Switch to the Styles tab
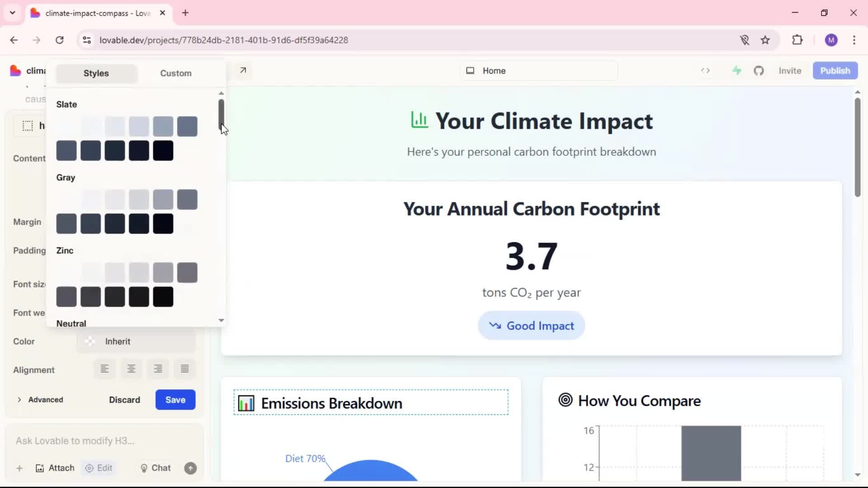This screenshot has height=488, width=868. 96,73
